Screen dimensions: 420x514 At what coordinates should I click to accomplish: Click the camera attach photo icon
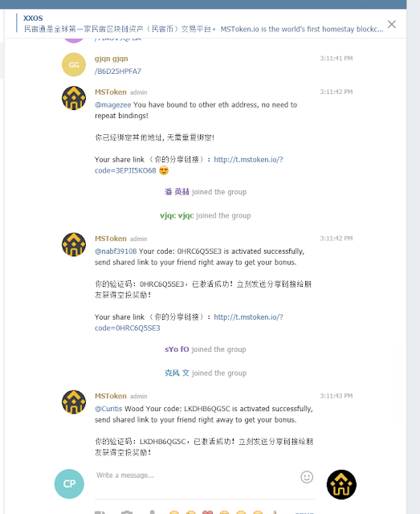coord(127,512)
